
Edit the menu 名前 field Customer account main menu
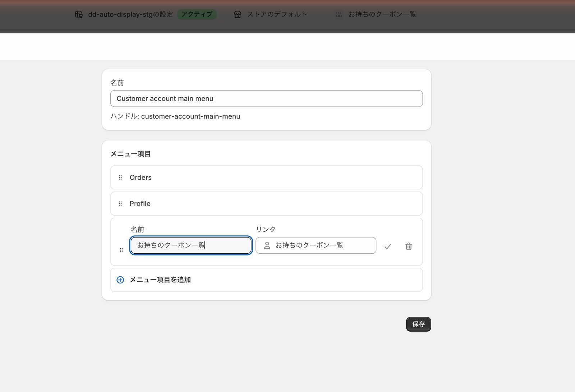[266, 98]
